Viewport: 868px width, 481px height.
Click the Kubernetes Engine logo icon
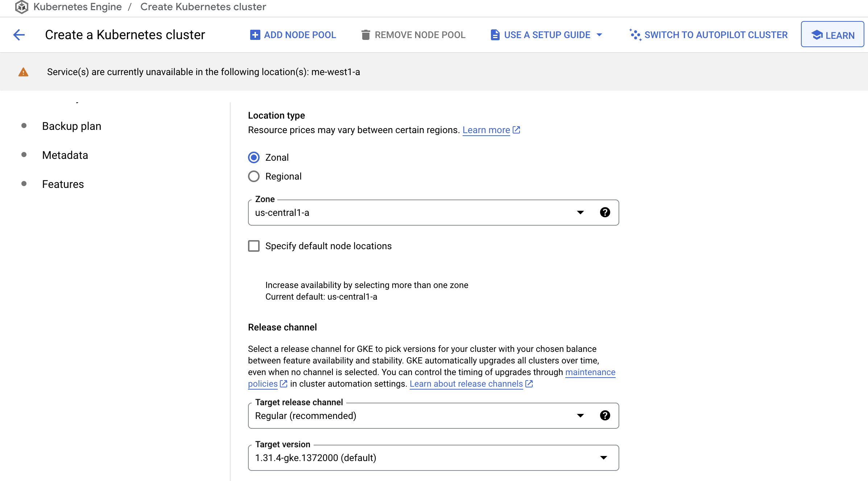click(x=22, y=7)
